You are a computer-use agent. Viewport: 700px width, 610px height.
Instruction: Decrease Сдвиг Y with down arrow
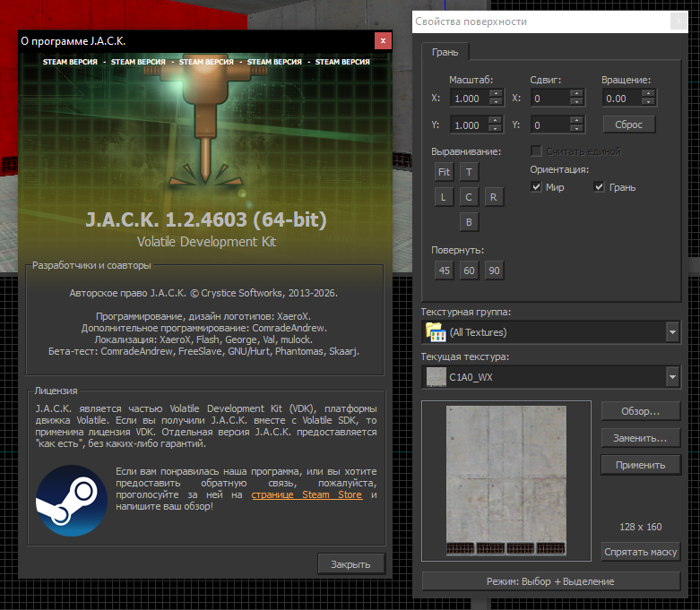tap(577, 129)
